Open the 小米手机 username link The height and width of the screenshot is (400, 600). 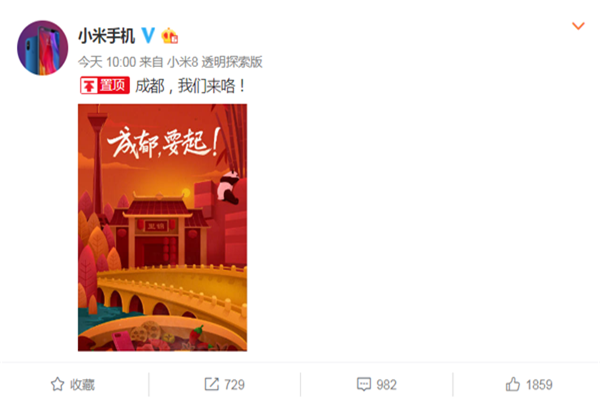(106, 36)
